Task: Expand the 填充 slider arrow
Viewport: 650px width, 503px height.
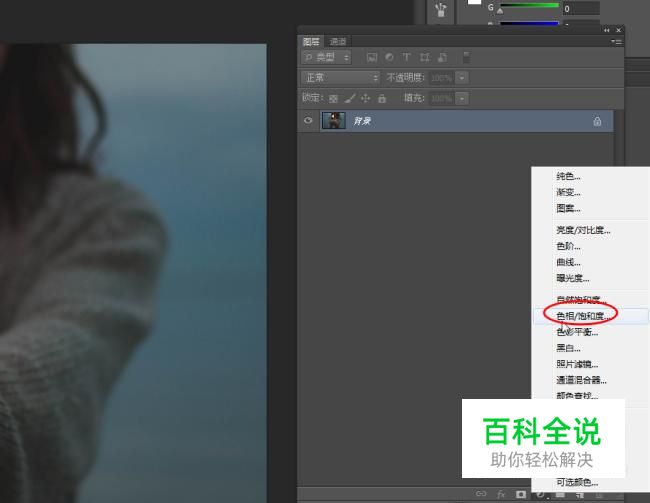Action: click(462, 98)
